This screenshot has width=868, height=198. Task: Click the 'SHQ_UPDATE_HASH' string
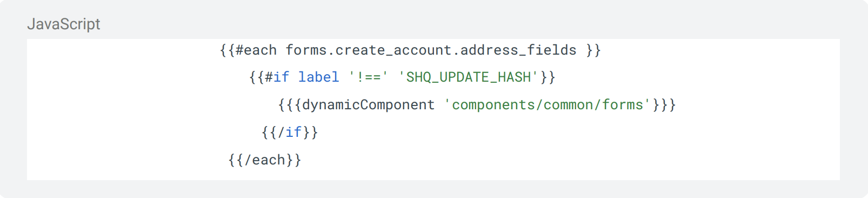(x=468, y=77)
